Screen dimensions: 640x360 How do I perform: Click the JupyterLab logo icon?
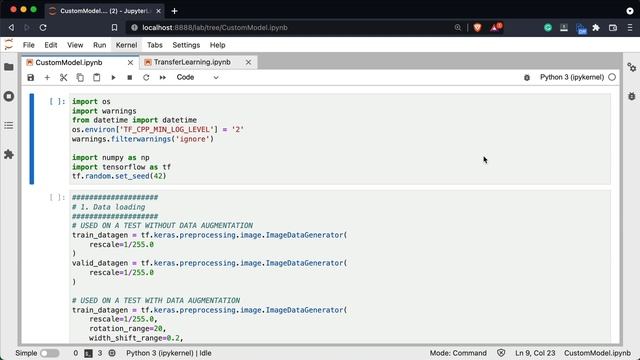pos(9,44)
